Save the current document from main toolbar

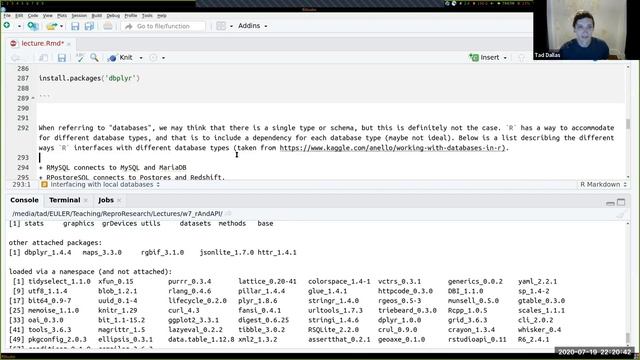(x=75, y=26)
